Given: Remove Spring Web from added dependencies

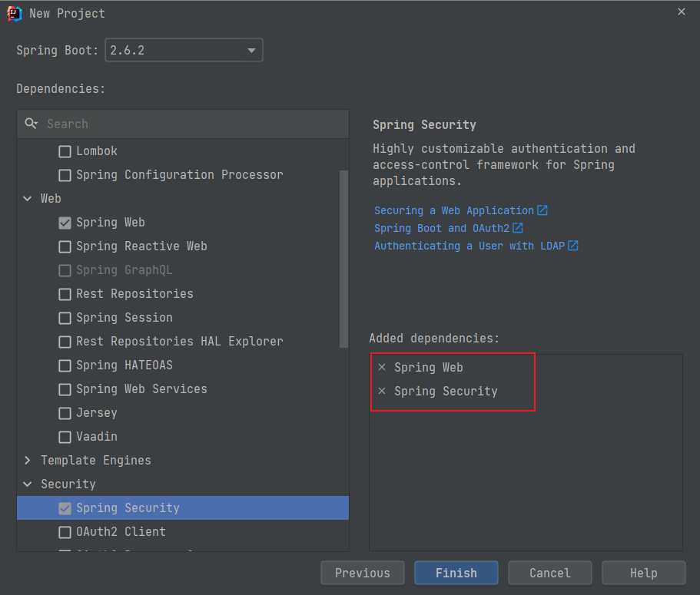Looking at the screenshot, I should 382,368.
